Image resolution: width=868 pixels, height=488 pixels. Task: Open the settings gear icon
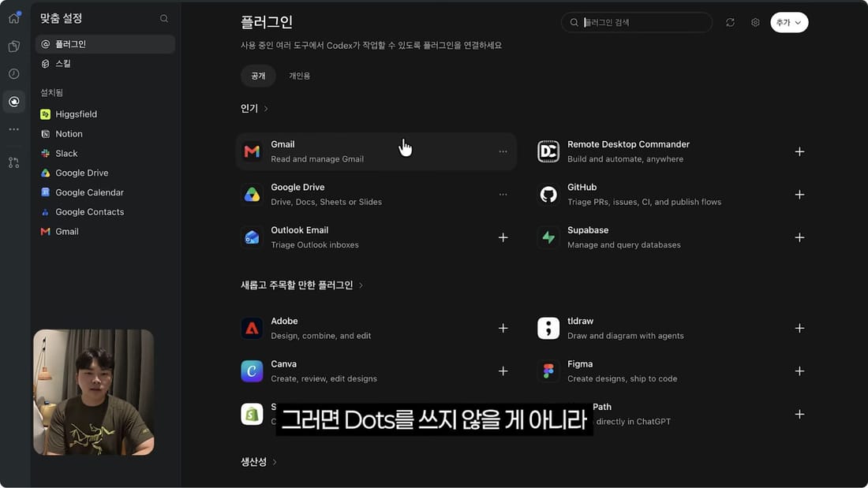[x=755, y=22]
